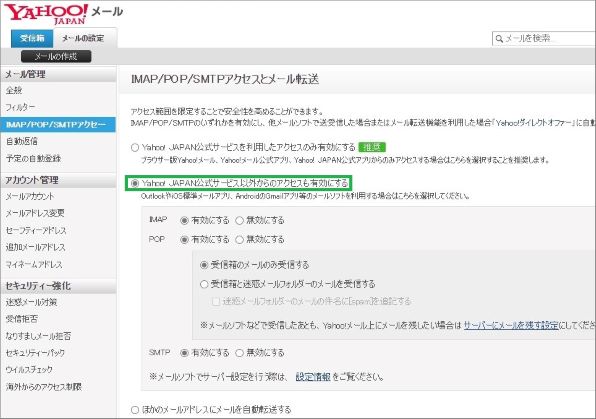Click the IMAP/POP/SMTPアクセスとメール転送 page title
Screen dimensions: 596x419
[x=225, y=79]
